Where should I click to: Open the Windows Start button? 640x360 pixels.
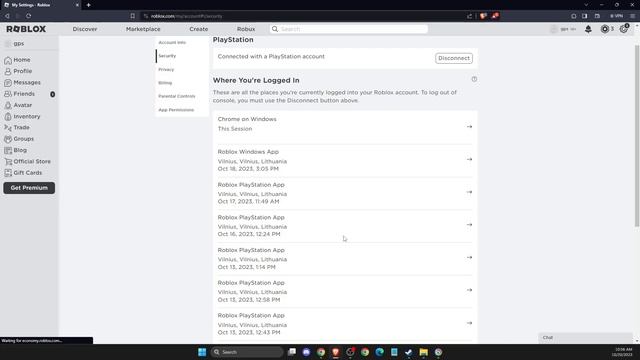point(202,352)
